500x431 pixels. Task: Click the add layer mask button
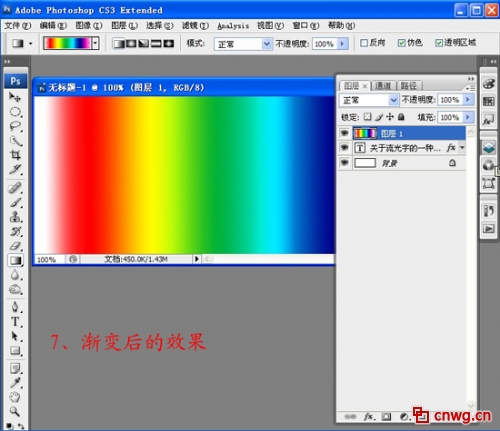tap(386, 417)
